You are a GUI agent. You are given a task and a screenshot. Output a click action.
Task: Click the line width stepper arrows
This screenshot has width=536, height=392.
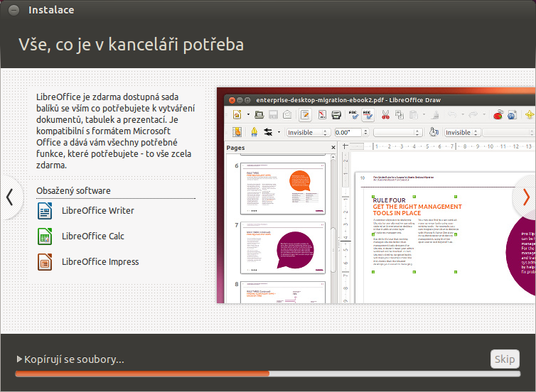coord(365,133)
